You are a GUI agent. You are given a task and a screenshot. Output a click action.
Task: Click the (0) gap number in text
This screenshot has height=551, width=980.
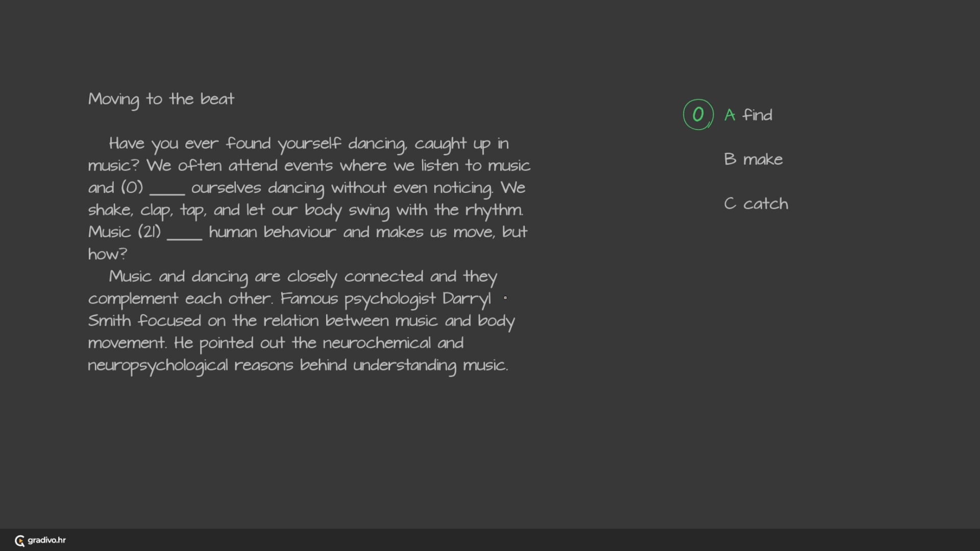pos(132,188)
